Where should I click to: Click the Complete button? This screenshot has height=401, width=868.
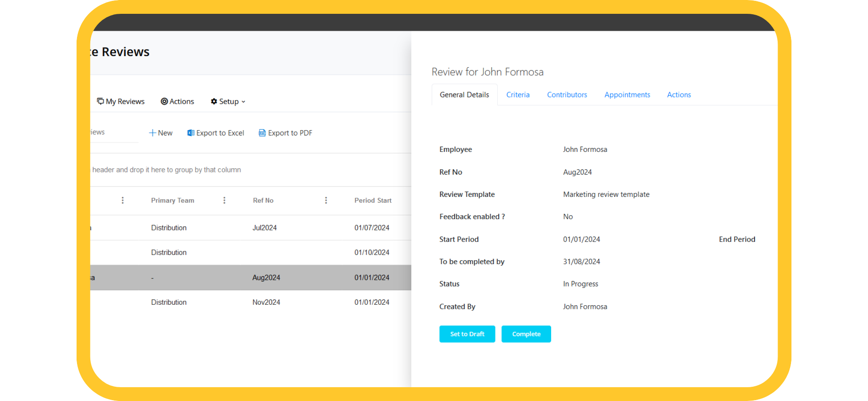(x=526, y=334)
